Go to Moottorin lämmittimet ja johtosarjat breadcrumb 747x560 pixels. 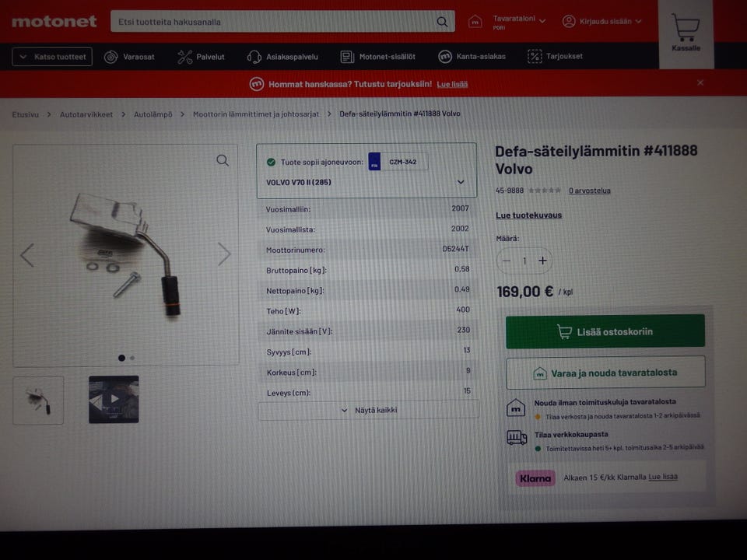pos(256,114)
